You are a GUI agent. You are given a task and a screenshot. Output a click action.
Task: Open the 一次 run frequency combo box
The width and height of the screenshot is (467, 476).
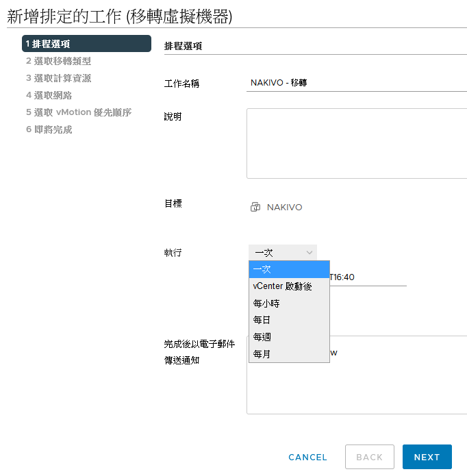(283, 252)
